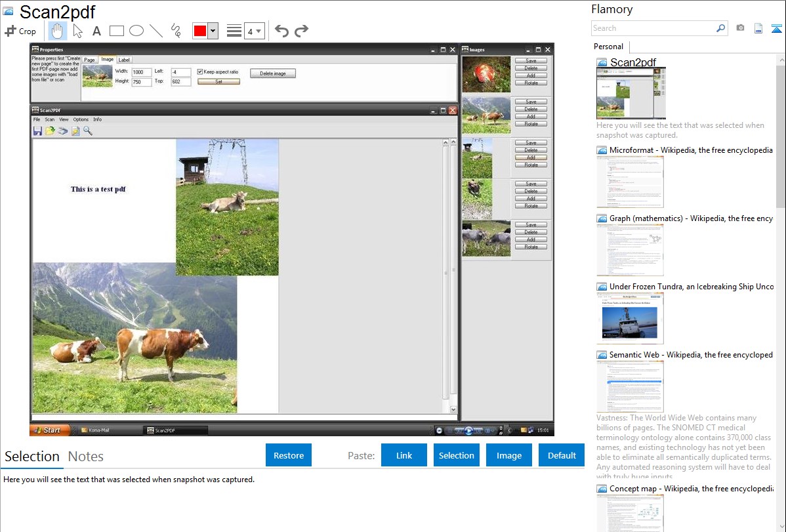Select the freehand scribble tool
Viewport: 786px width, 532px height.
pos(176,31)
